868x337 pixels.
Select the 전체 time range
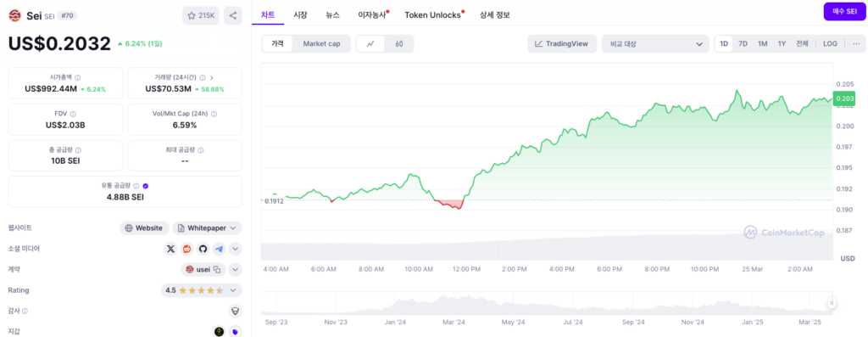click(802, 44)
